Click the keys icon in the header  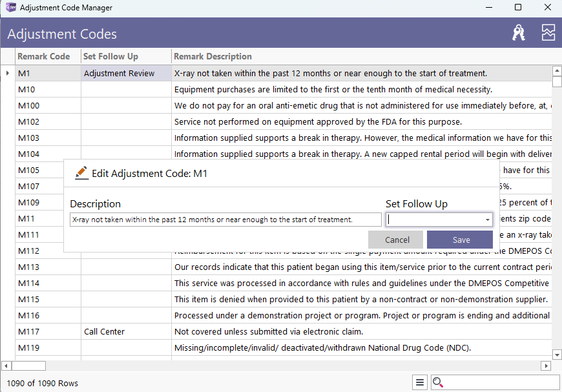[x=519, y=33]
